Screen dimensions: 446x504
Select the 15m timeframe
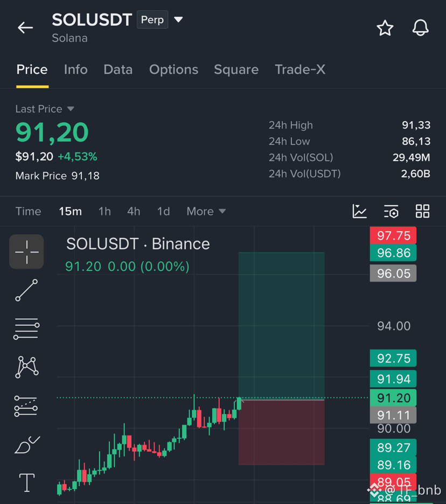70,212
